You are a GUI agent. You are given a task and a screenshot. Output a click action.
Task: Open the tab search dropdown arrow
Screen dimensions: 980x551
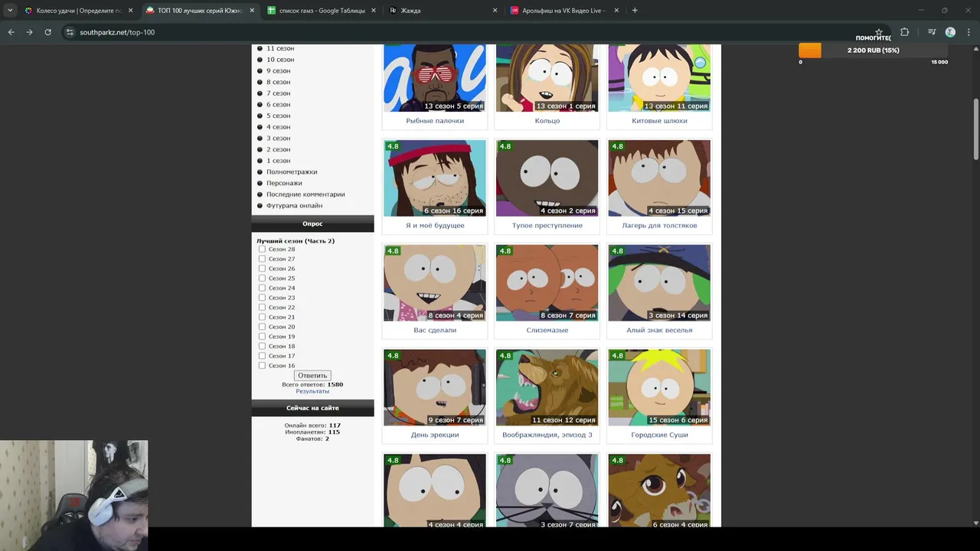(x=10, y=11)
